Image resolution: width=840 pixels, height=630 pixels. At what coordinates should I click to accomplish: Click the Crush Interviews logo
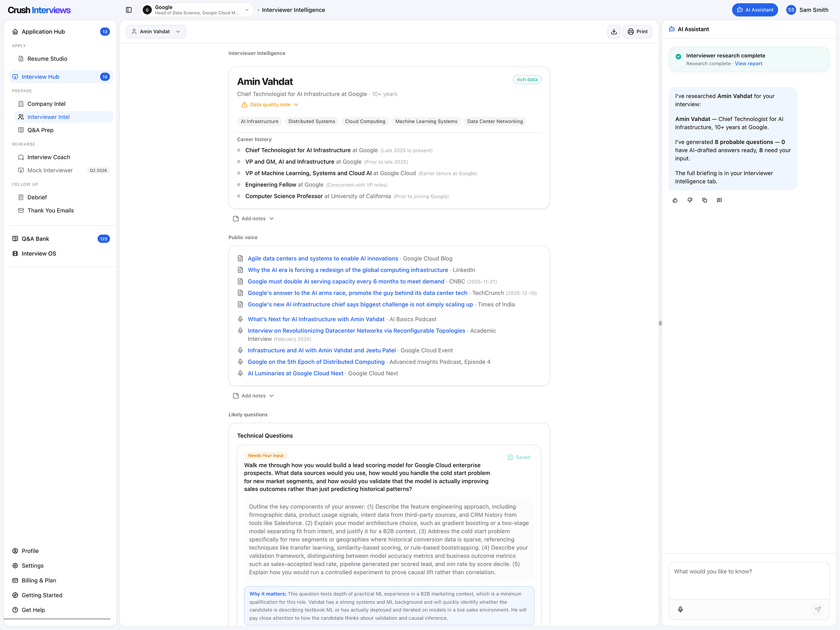coord(39,10)
